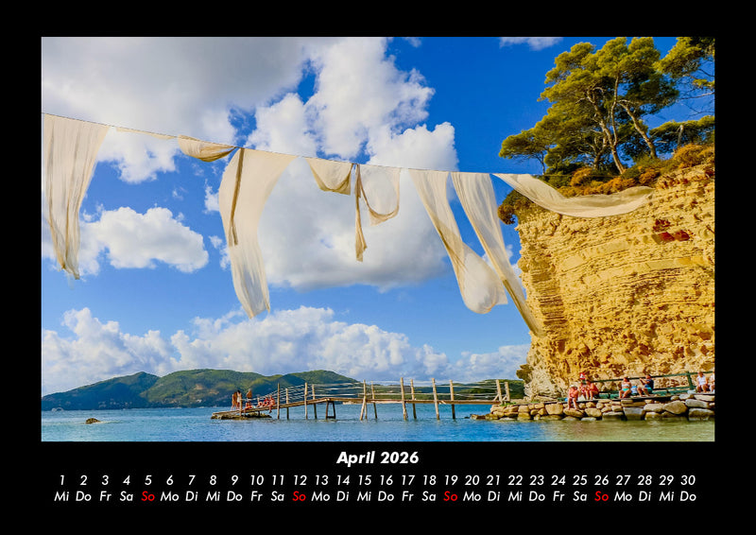Click the Sa label under date 4
Image resolution: width=756 pixels, height=535 pixels.
(126, 496)
